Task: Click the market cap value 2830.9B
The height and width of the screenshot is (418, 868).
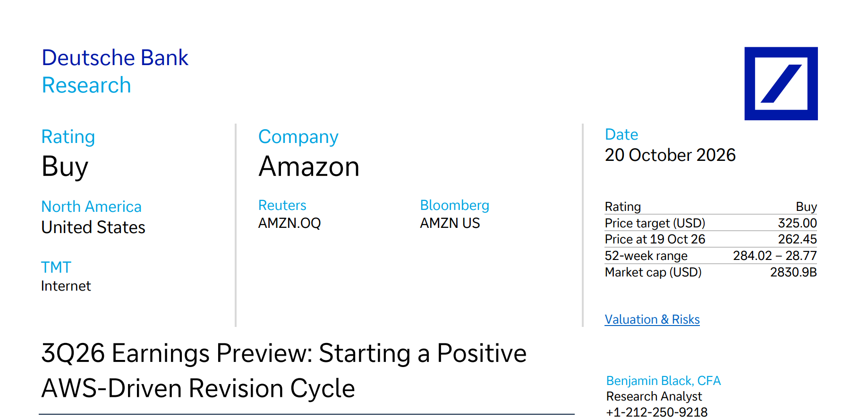Action: coord(793,272)
